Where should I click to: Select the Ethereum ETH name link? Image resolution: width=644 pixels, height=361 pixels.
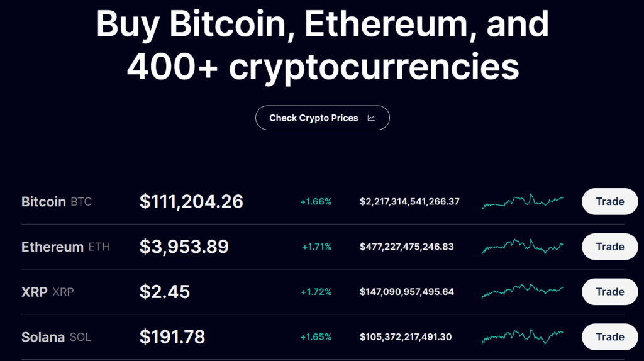pos(65,247)
